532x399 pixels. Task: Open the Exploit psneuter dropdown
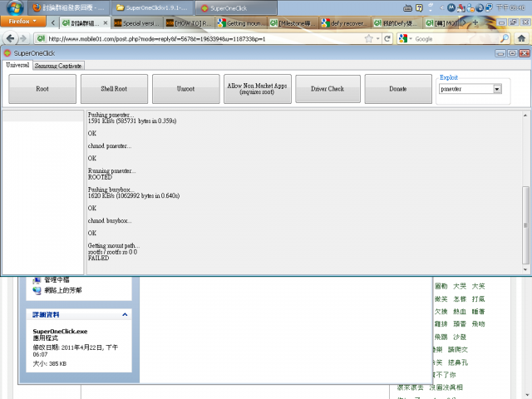(497, 89)
